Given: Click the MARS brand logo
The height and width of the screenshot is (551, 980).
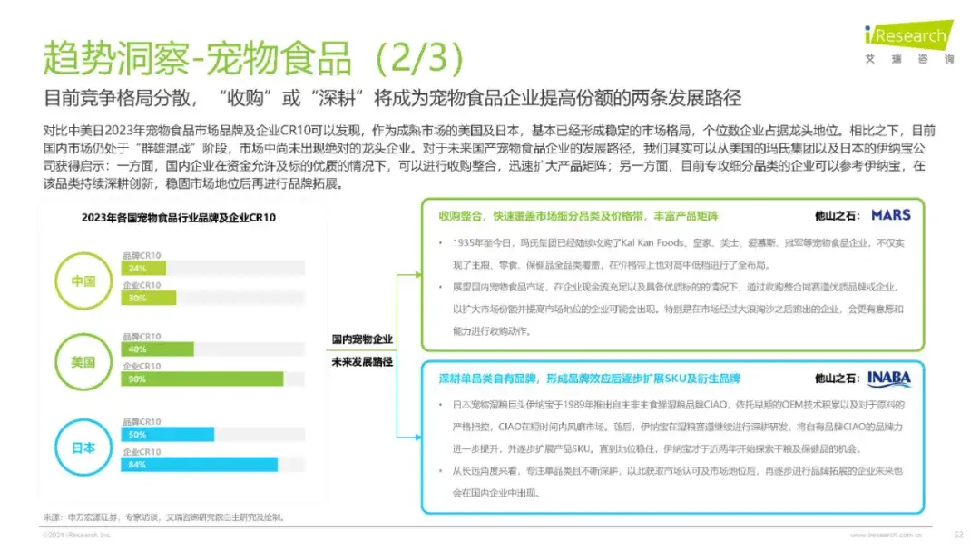Looking at the screenshot, I should [890, 215].
